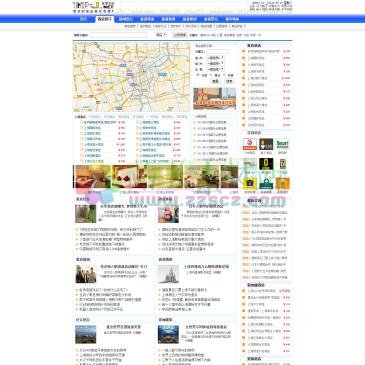Select the middle radio option in hotel search form
The image size is (365, 365).
pos(211,75)
